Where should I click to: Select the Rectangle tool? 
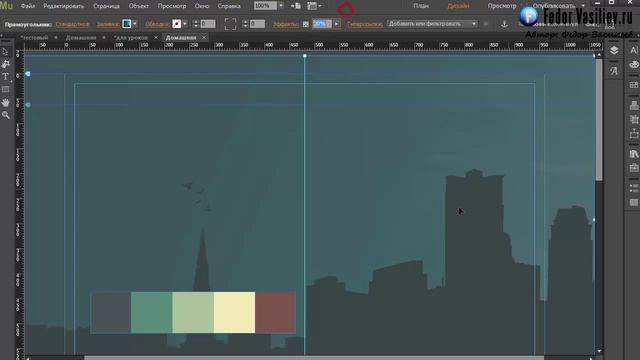point(5,89)
